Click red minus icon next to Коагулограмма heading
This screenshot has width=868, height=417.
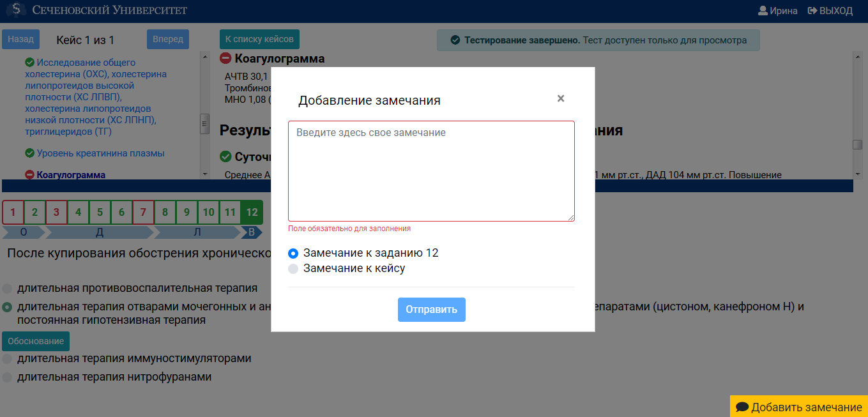point(225,58)
